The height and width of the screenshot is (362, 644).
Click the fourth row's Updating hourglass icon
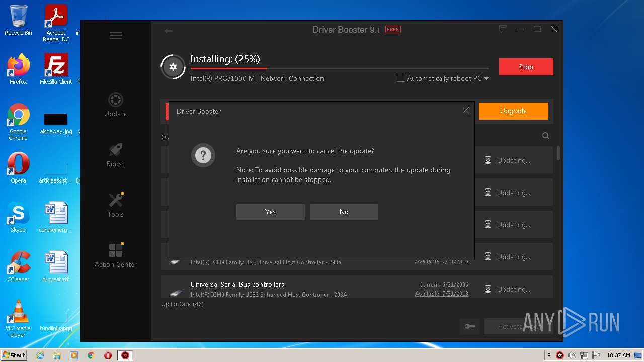pos(488,257)
